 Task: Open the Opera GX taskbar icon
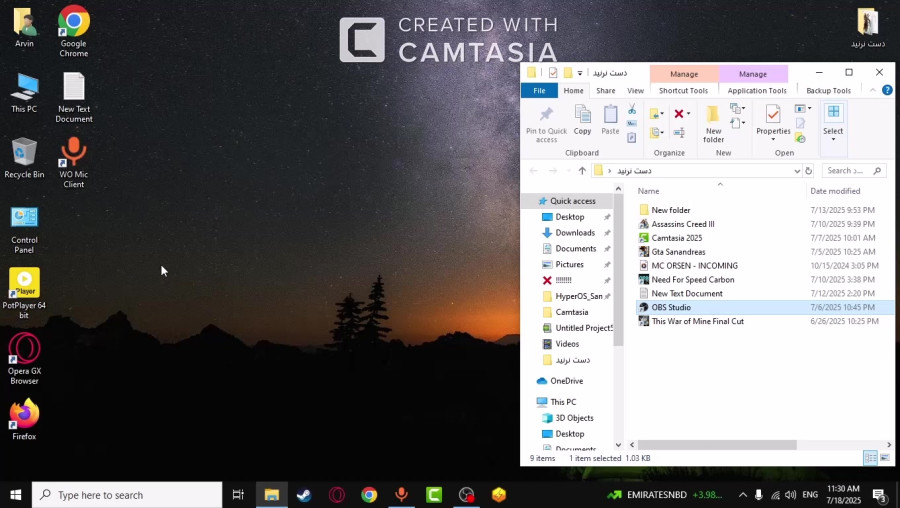click(336, 495)
